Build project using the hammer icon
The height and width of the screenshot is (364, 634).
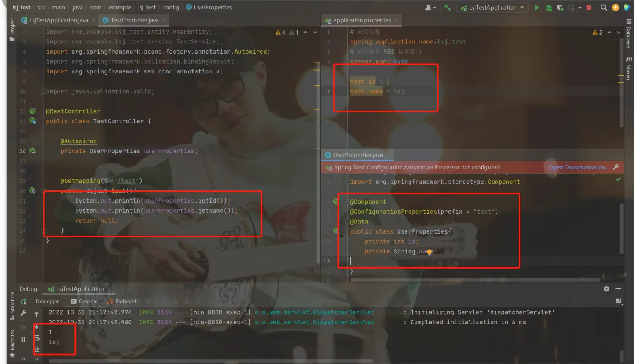(447, 8)
